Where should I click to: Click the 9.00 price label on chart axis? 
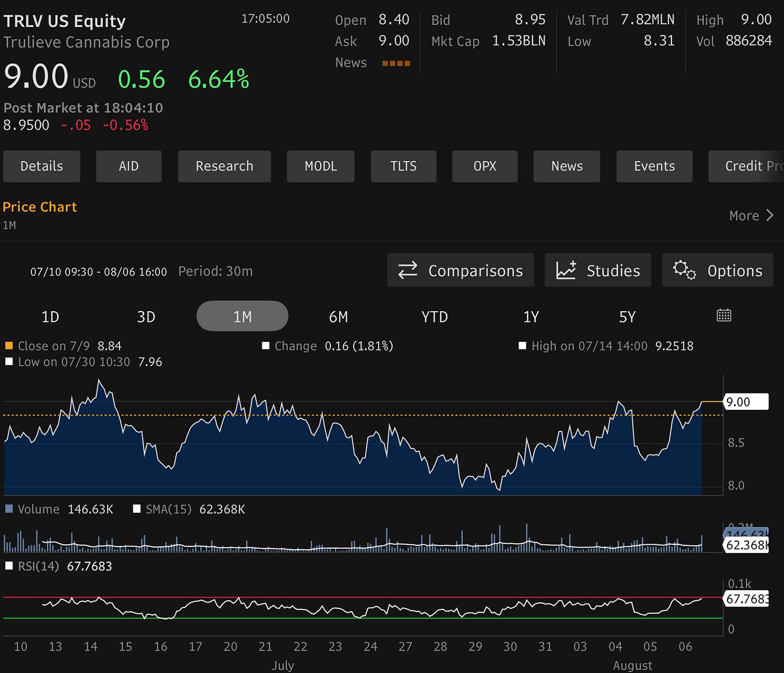pos(746,402)
